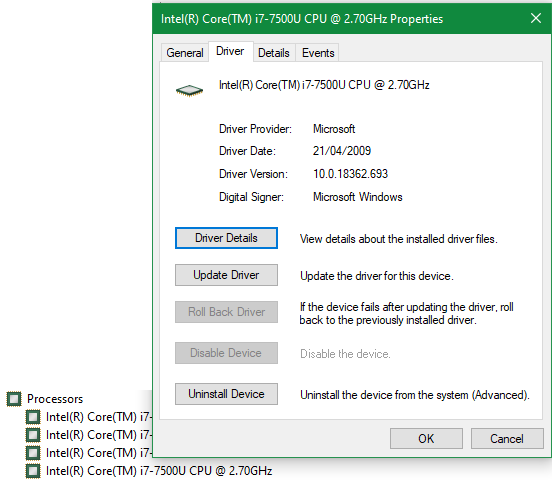Click the Driver Provider label
Image resolution: width=552 pixels, height=480 pixels.
[255, 129]
